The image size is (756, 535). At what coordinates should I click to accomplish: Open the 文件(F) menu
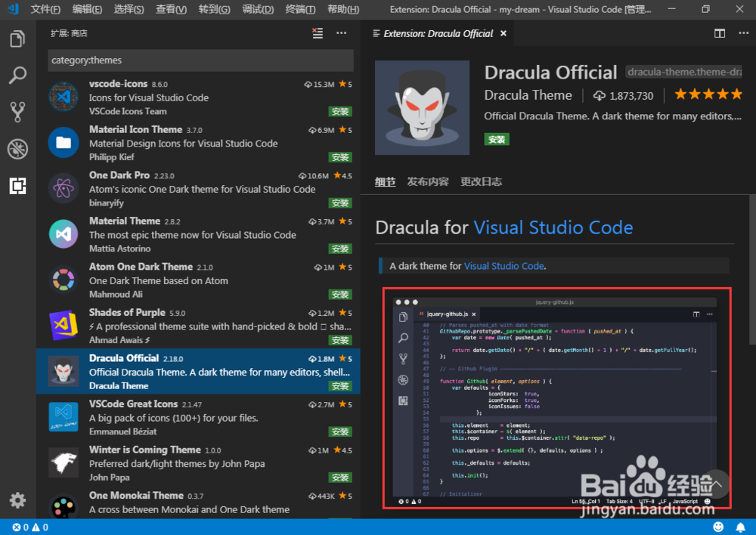tap(45, 9)
